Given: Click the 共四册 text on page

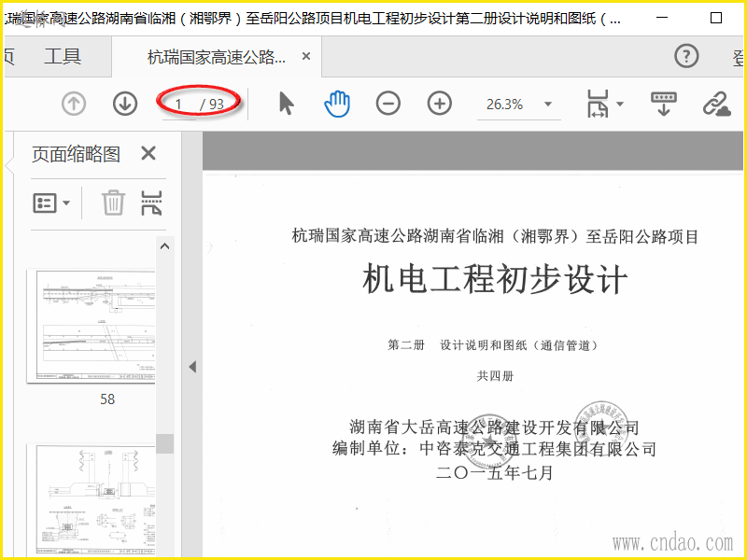Looking at the screenshot, I should pos(495,376).
